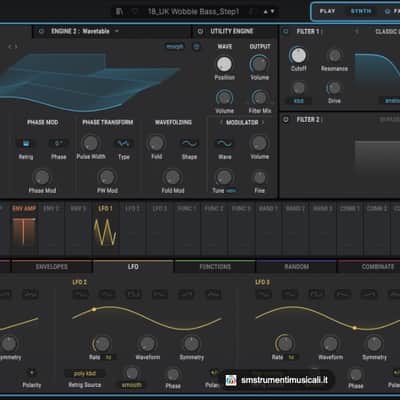Switch Modulator section with right chevron
400x400 pixels.
[263, 123]
